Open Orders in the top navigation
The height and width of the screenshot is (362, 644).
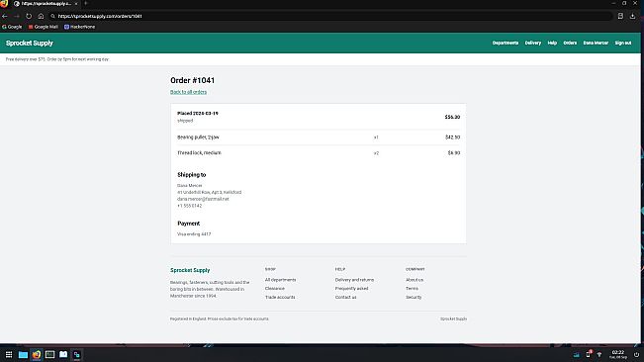[x=570, y=44]
